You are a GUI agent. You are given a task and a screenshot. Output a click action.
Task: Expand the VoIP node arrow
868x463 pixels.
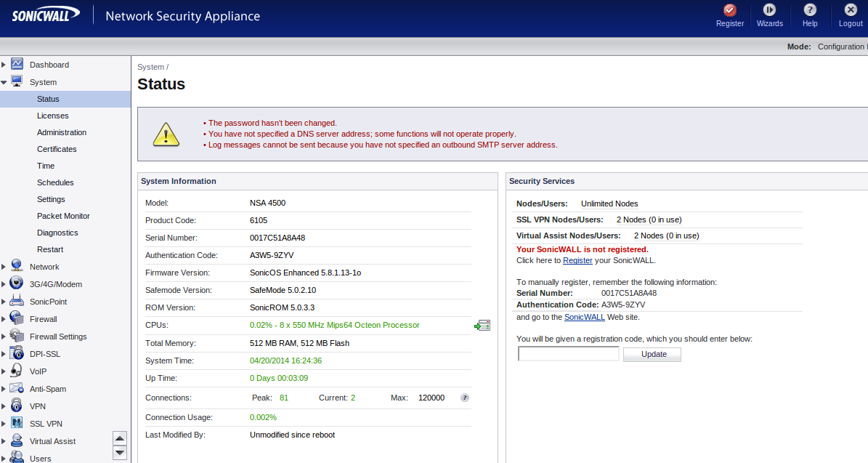point(4,371)
